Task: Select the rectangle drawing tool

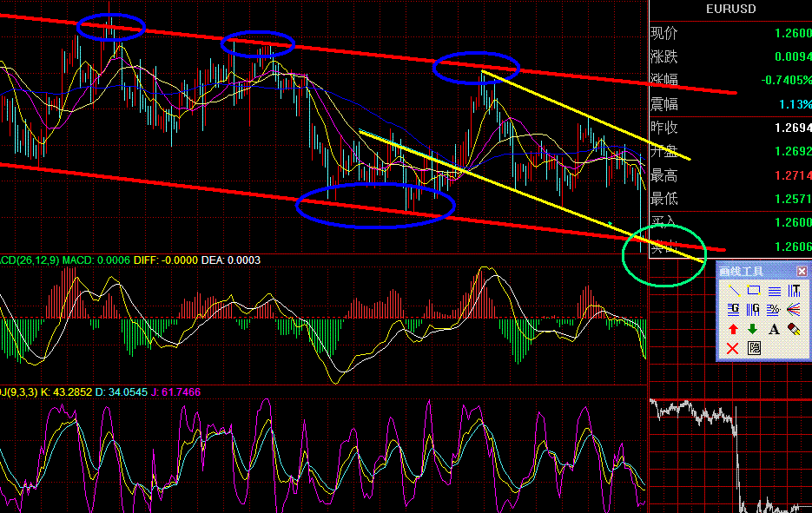Action: coord(754,291)
